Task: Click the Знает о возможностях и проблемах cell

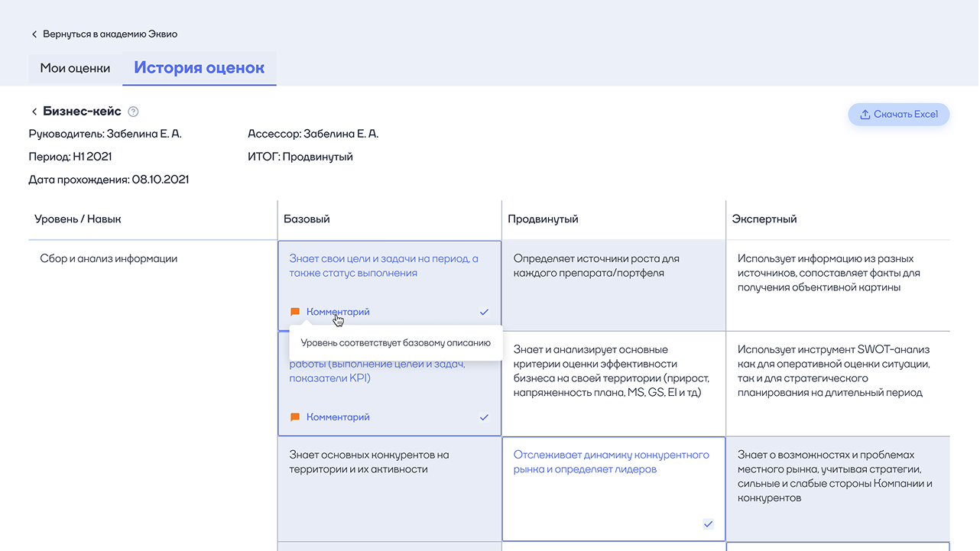Action: pyautogui.click(x=838, y=489)
